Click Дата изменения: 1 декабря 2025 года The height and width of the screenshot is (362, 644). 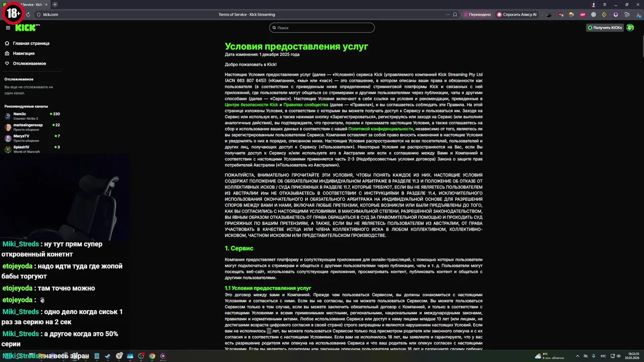point(262,54)
